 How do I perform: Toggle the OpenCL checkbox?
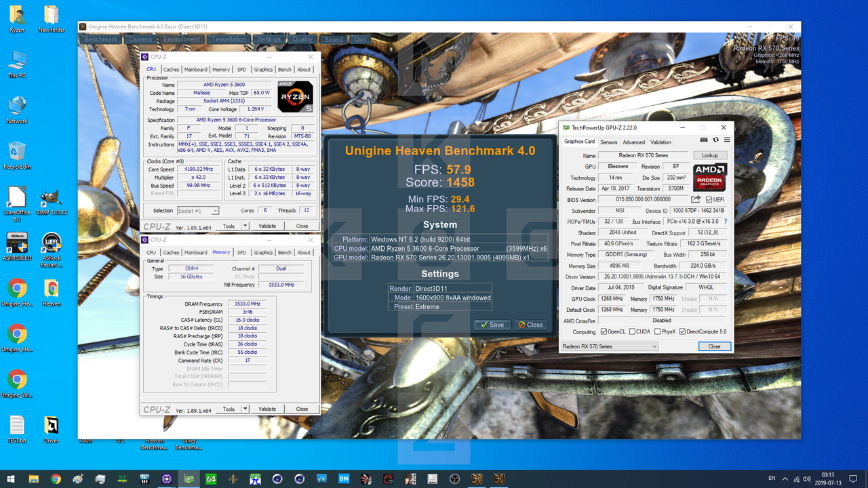pos(604,332)
